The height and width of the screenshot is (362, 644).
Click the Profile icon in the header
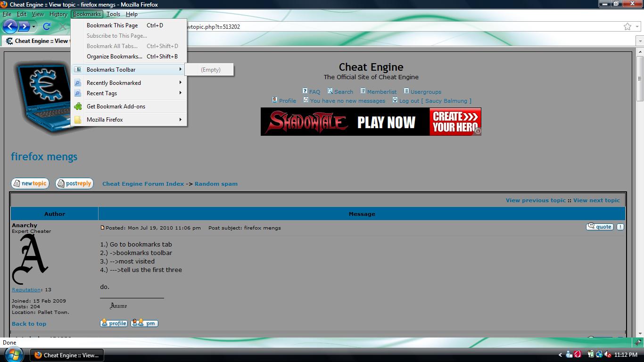pyautogui.click(x=275, y=100)
